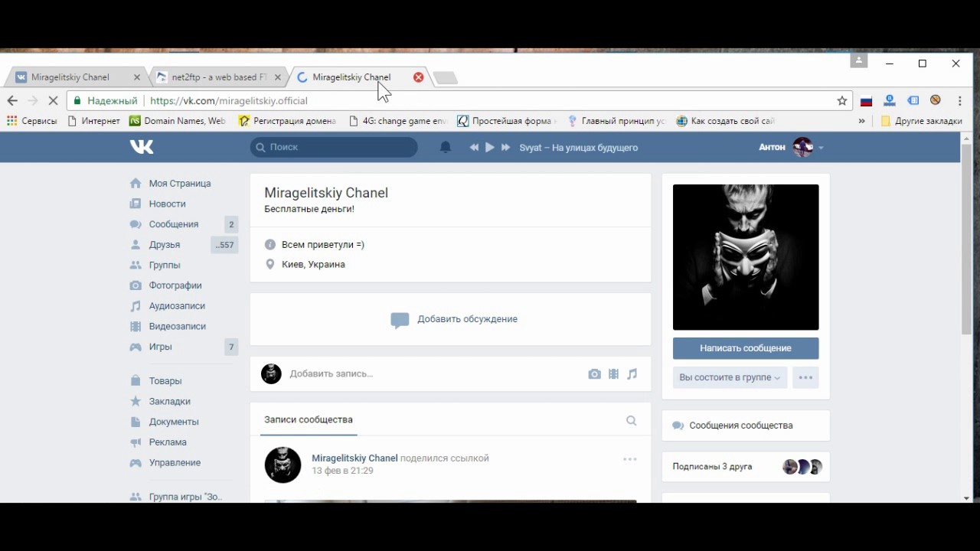The image size is (980, 551).
Task: Click the address bar URL
Action: (229, 100)
